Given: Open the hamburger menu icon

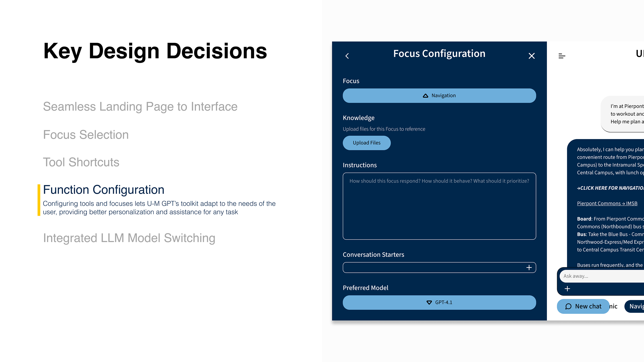Looking at the screenshot, I should pyautogui.click(x=562, y=56).
